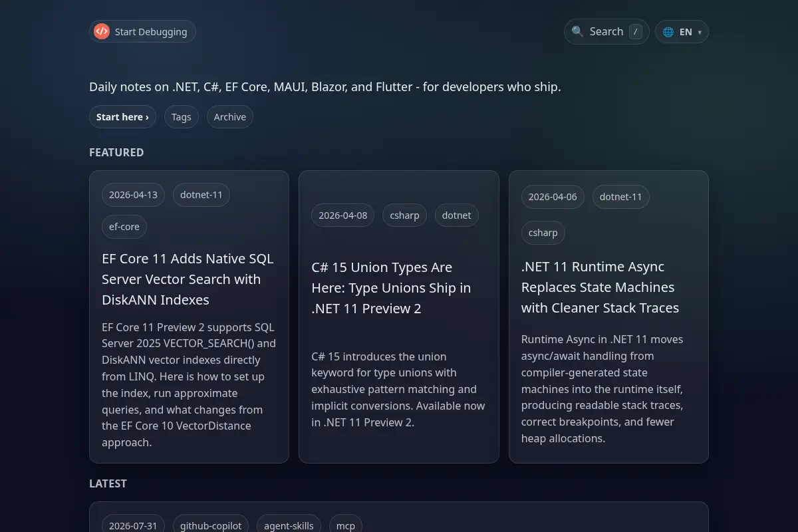
Task: Select the 2026-04-08 date chip
Action: point(342,215)
